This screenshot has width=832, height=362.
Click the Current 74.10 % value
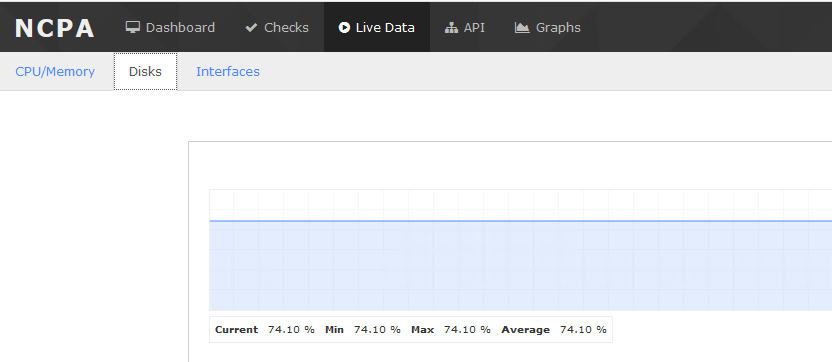(291, 330)
